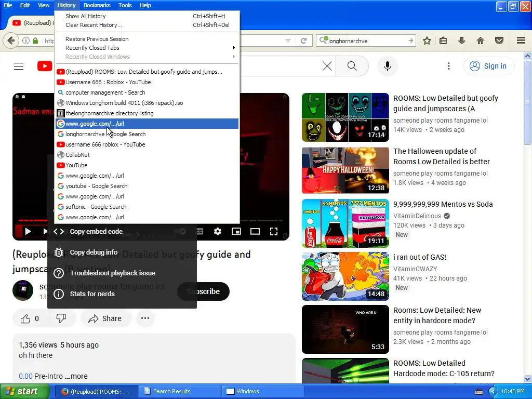
Task: Open the bookmarks list icon
Action: [443, 41]
